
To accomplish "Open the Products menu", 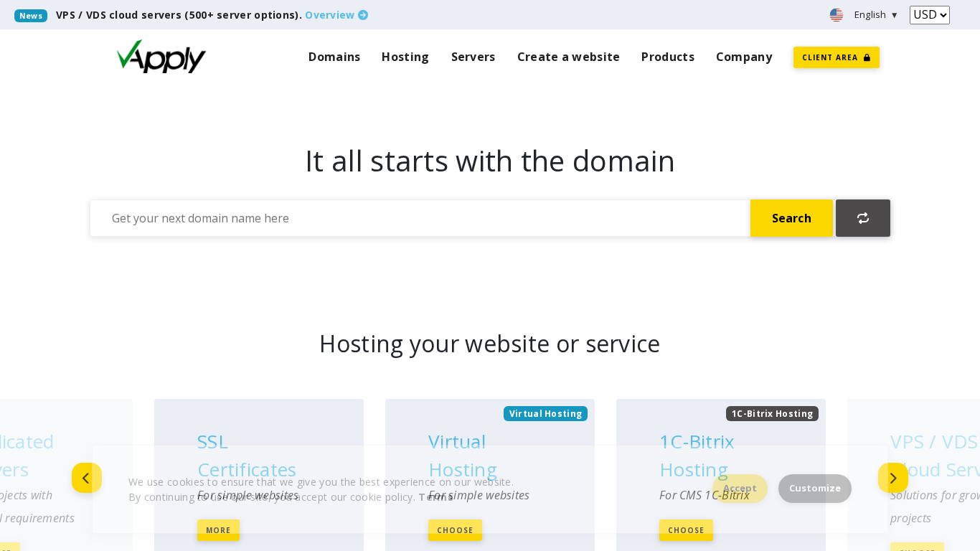I will 668,57.
